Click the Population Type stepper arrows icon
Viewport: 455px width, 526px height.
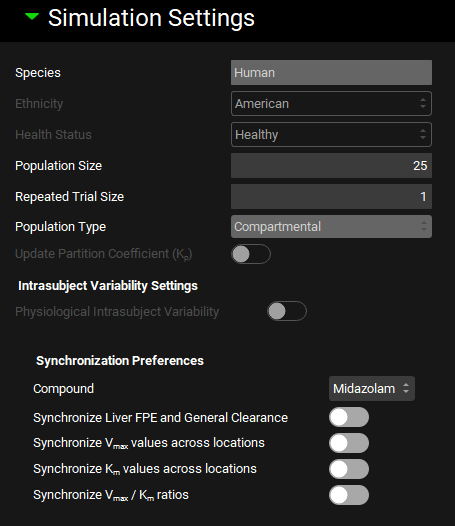click(424, 226)
